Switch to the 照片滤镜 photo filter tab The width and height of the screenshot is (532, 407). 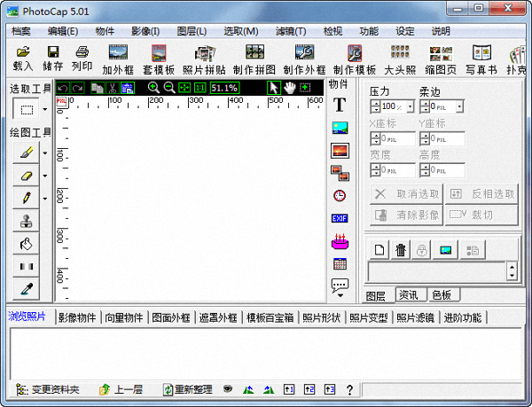pos(416,317)
